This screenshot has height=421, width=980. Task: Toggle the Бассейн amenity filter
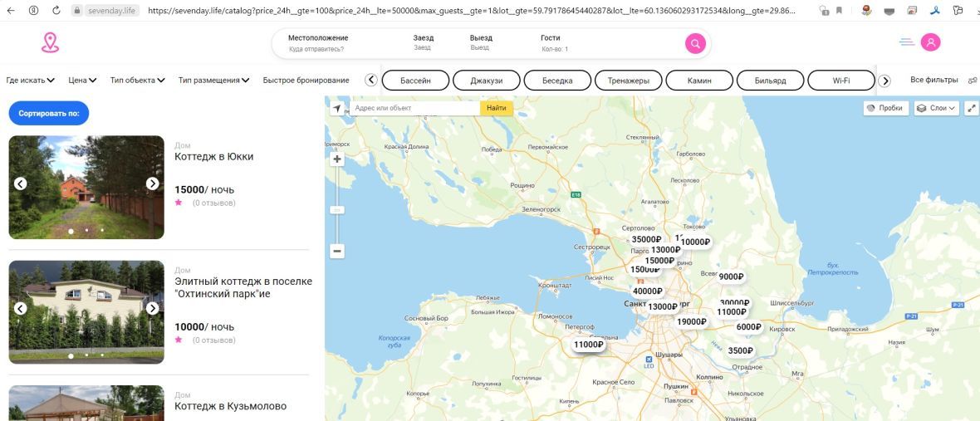click(x=415, y=80)
